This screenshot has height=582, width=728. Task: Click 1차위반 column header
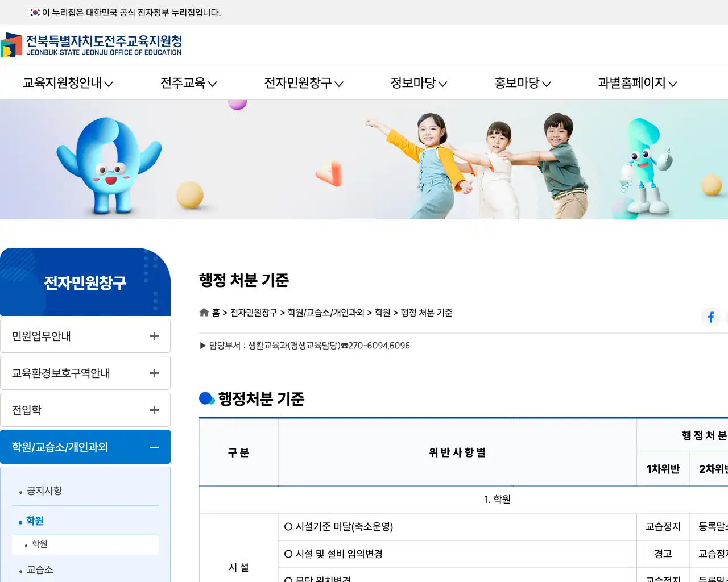coord(663,469)
